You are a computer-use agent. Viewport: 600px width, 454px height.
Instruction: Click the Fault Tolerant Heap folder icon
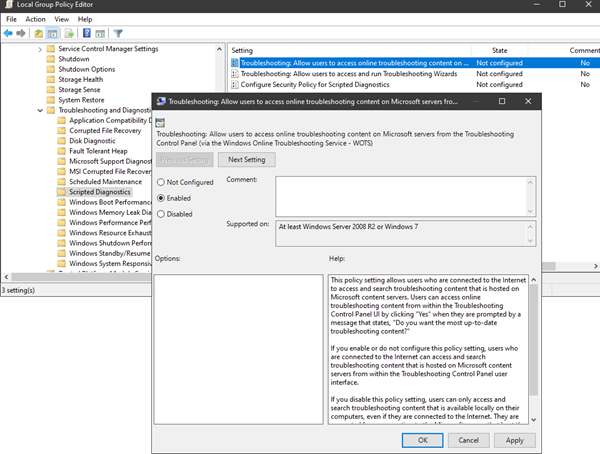coord(62,151)
